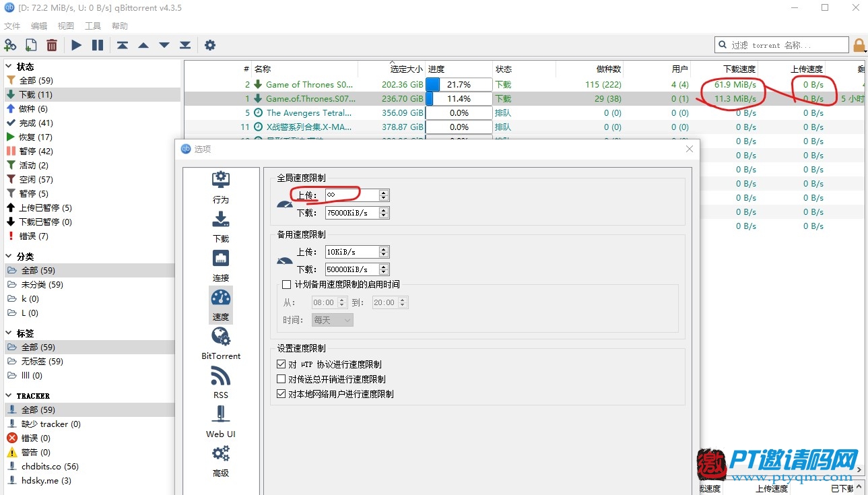Open the 视图 menu
This screenshot has width=868, height=495.
(x=66, y=26)
